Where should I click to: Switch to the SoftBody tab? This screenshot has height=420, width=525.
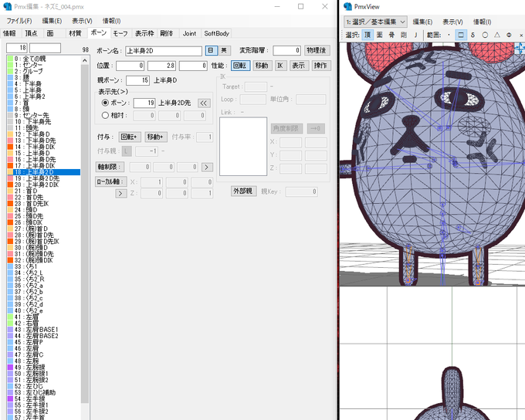point(216,33)
